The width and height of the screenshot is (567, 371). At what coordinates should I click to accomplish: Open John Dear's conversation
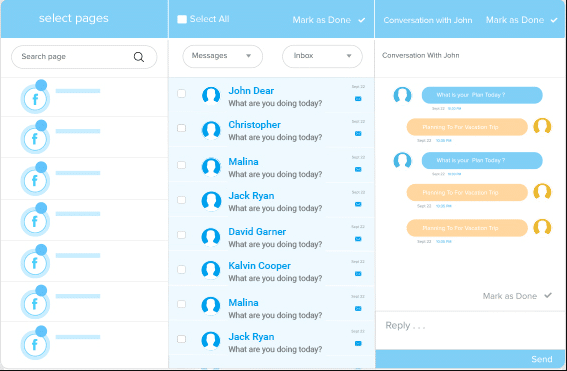click(x=271, y=96)
